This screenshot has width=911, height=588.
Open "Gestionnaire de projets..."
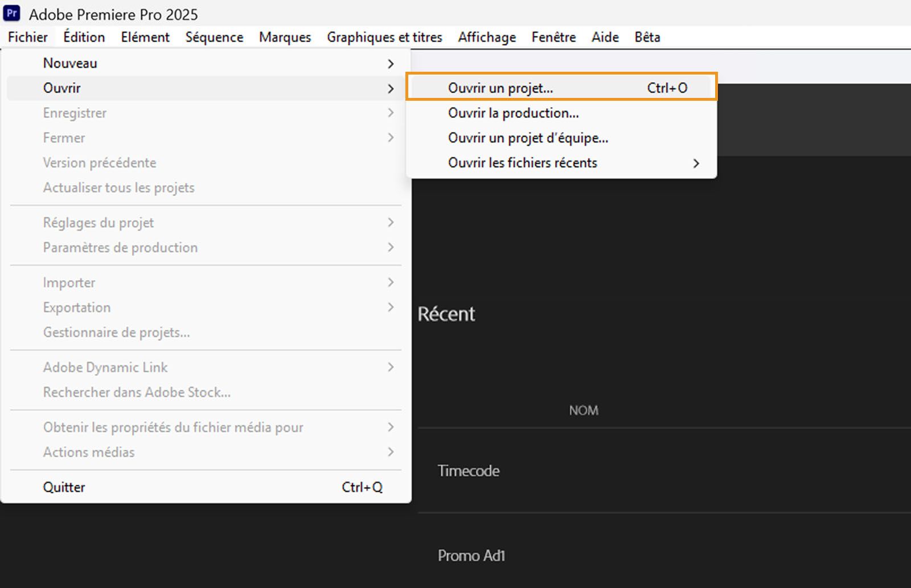(x=116, y=332)
